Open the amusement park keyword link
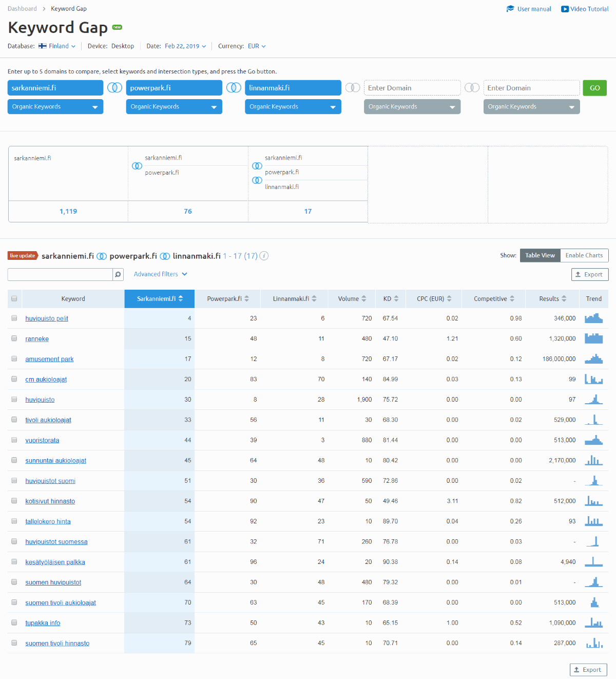This screenshot has height=679, width=616. point(49,359)
